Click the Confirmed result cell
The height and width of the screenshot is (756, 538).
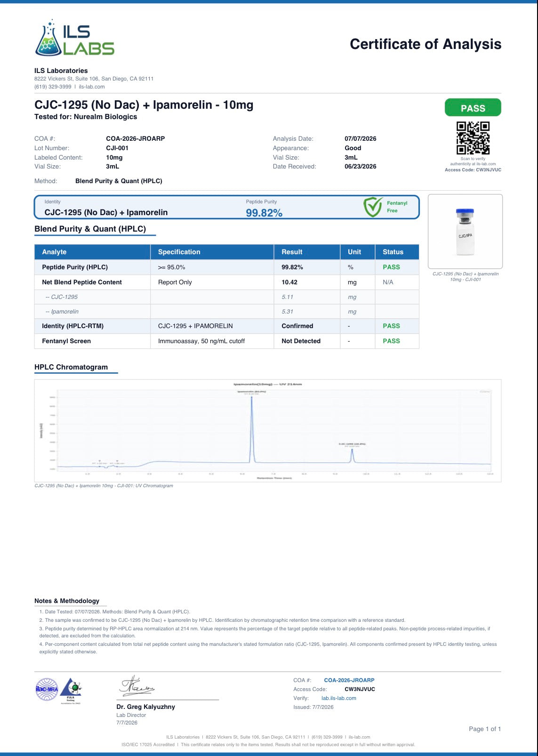(307, 326)
